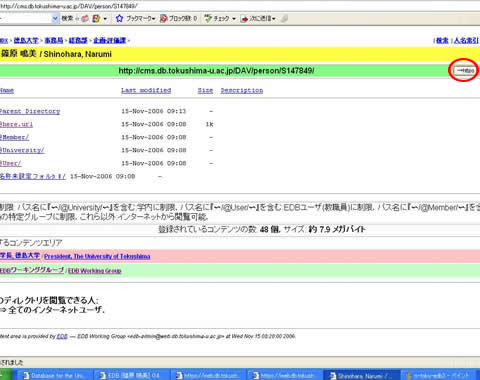
Task: Sort listing by Description header
Action: click(242, 90)
